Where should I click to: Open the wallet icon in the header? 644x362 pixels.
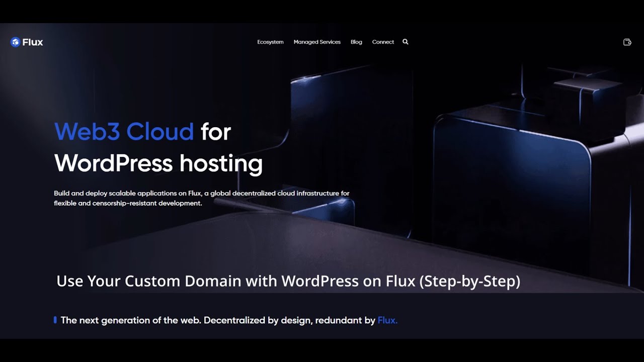click(x=627, y=42)
